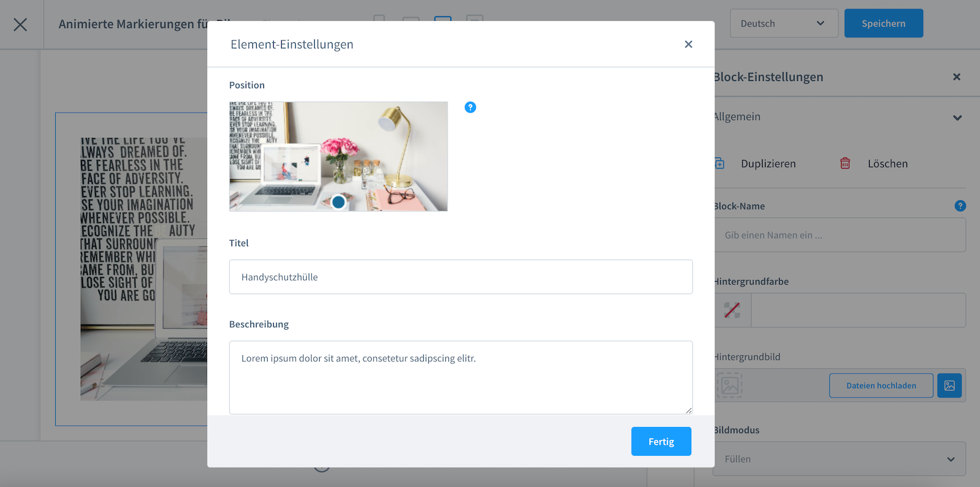Click the Löschen label
Viewport: 980px width, 487px height.
click(888, 164)
